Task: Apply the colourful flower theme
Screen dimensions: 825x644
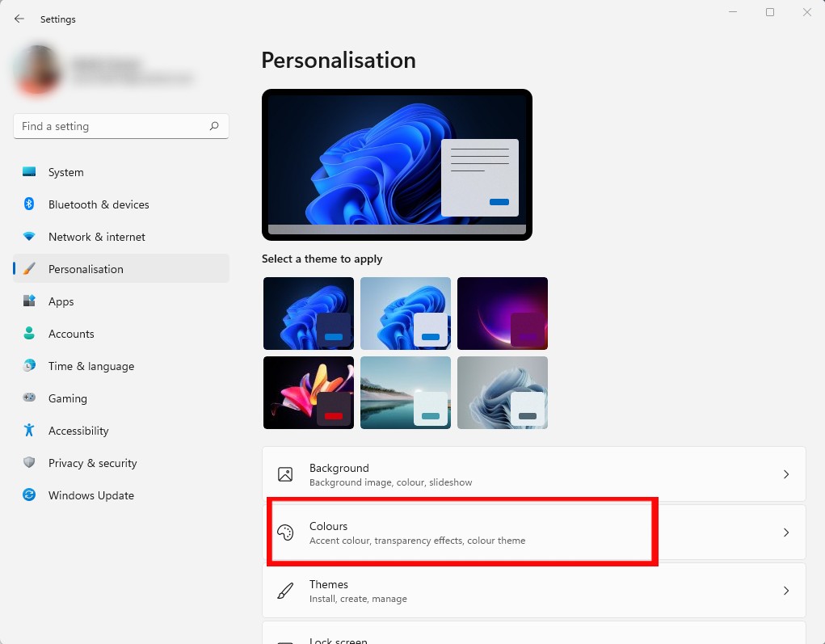Action: 309,393
